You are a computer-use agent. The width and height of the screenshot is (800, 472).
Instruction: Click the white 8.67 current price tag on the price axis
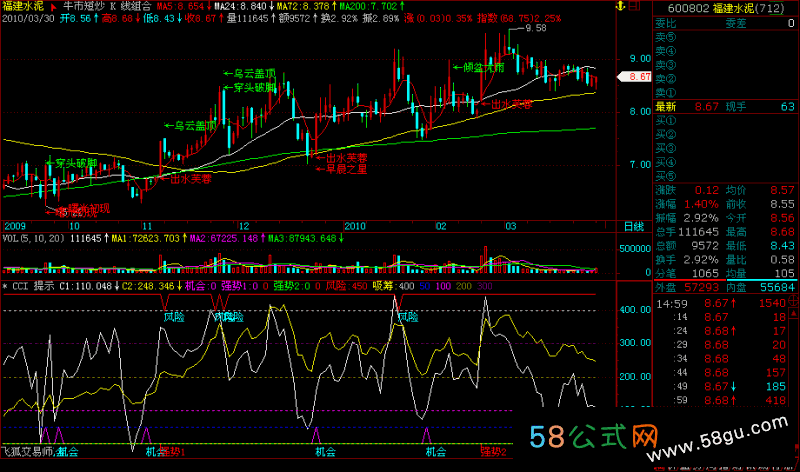[634, 77]
